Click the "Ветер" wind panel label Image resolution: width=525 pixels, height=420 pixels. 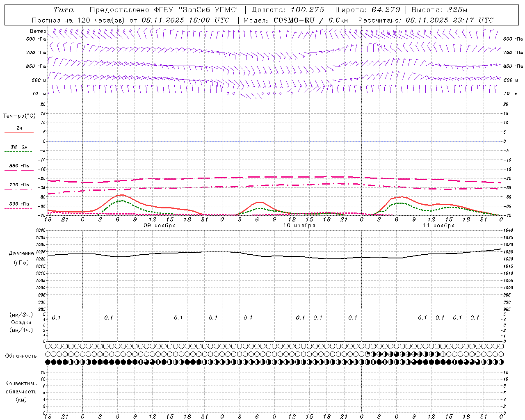(x=38, y=31)
